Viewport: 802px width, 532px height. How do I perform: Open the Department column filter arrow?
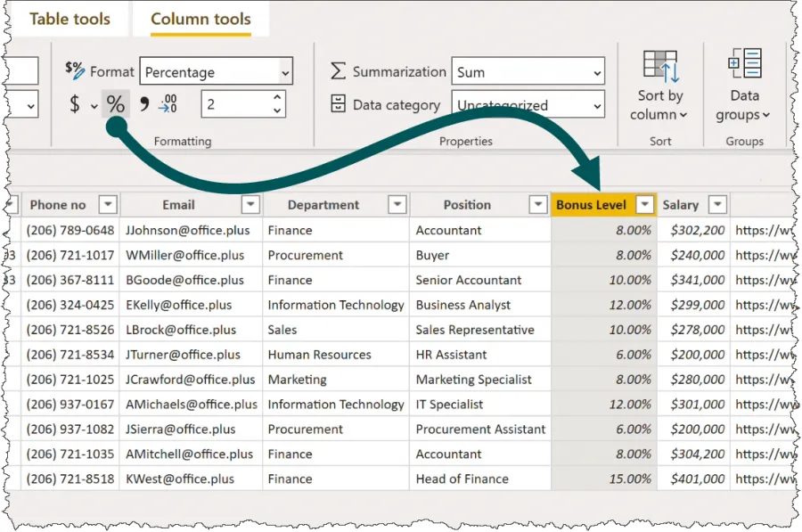397,205
